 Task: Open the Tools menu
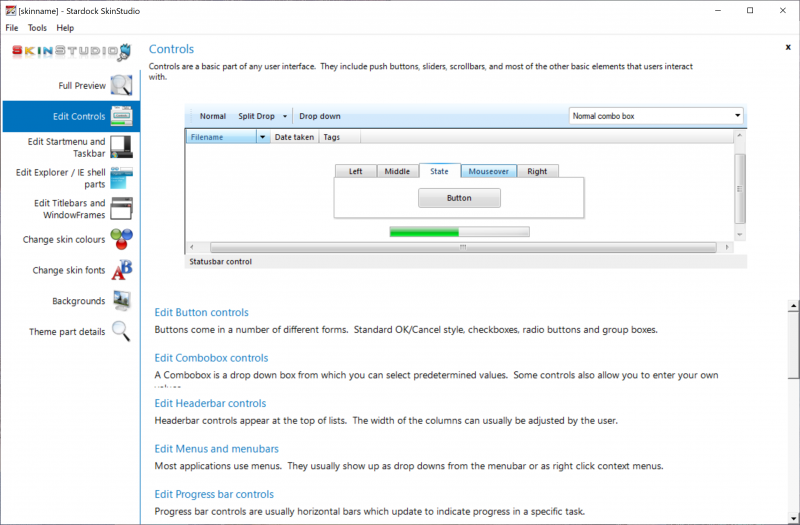tap(37, 28)
